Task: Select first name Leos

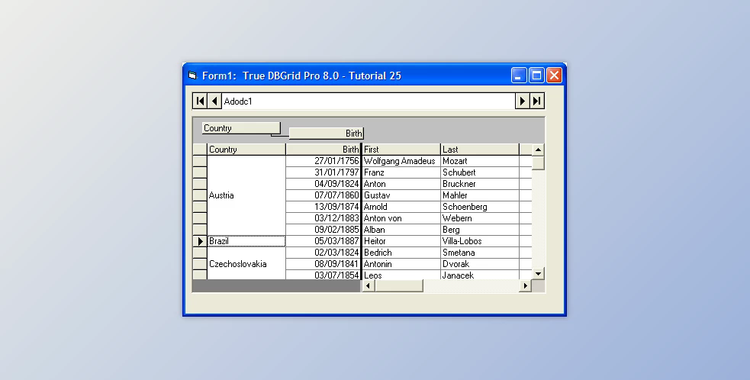Action: tap(401, 275)
